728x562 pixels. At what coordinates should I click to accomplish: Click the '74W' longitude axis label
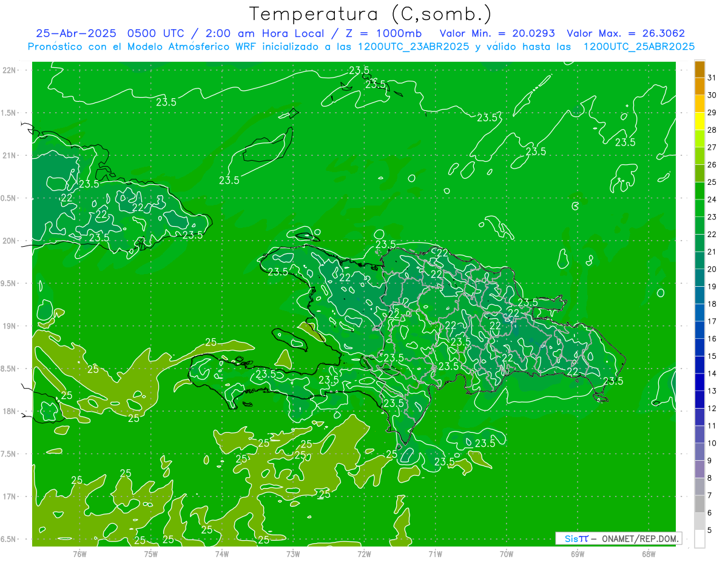[x=221, y=554]
